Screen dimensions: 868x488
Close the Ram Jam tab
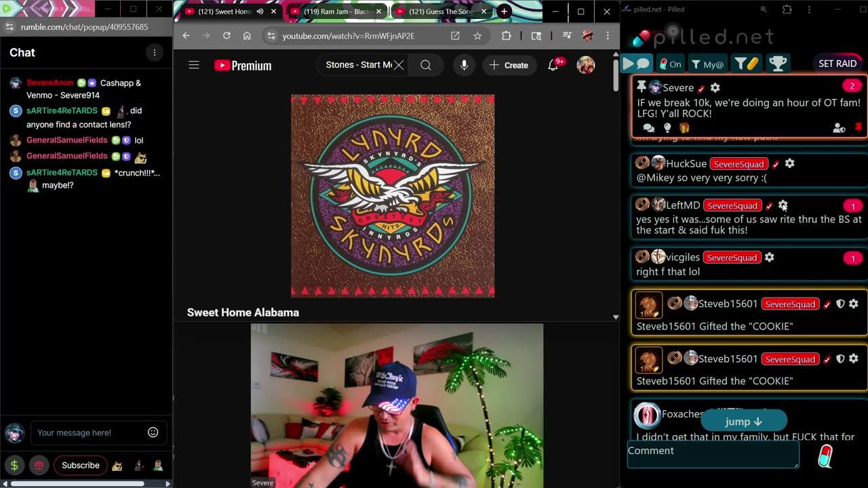point(379,12)
